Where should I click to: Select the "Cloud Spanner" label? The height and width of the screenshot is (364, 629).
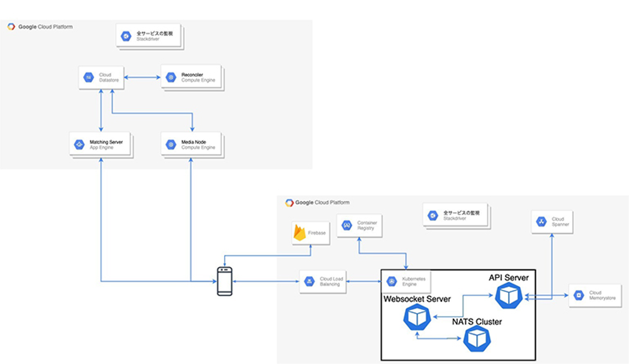coord(561,222)
